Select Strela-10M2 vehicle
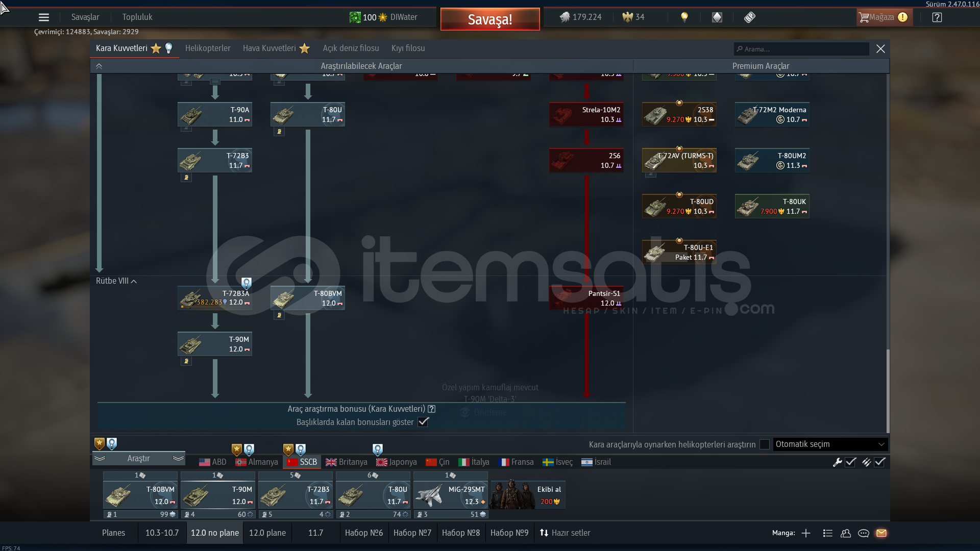The height and width of the screenshot is (551, 980). [x=586, y=114]
